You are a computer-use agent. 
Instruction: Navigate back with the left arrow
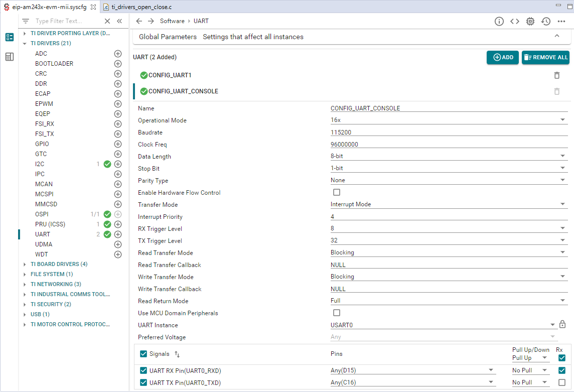pos(139,21)
